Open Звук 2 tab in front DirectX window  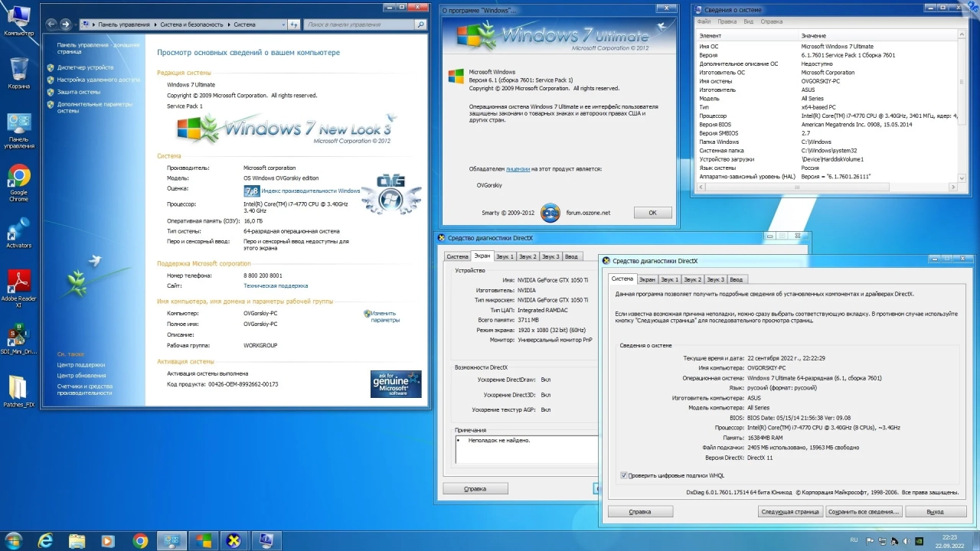point(692,279)
